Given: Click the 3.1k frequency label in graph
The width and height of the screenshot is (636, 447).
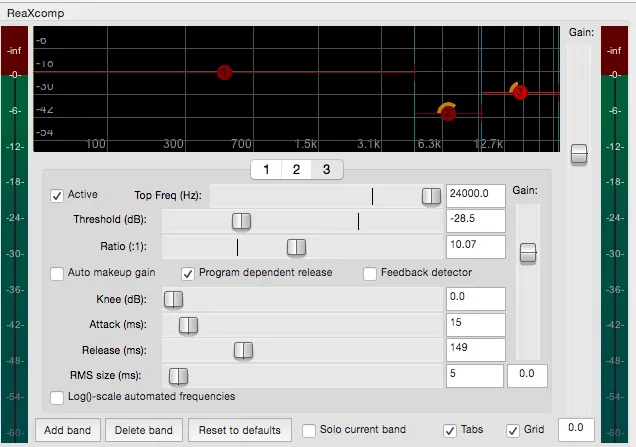Looking at the screenshot, I should coord(368,144).
